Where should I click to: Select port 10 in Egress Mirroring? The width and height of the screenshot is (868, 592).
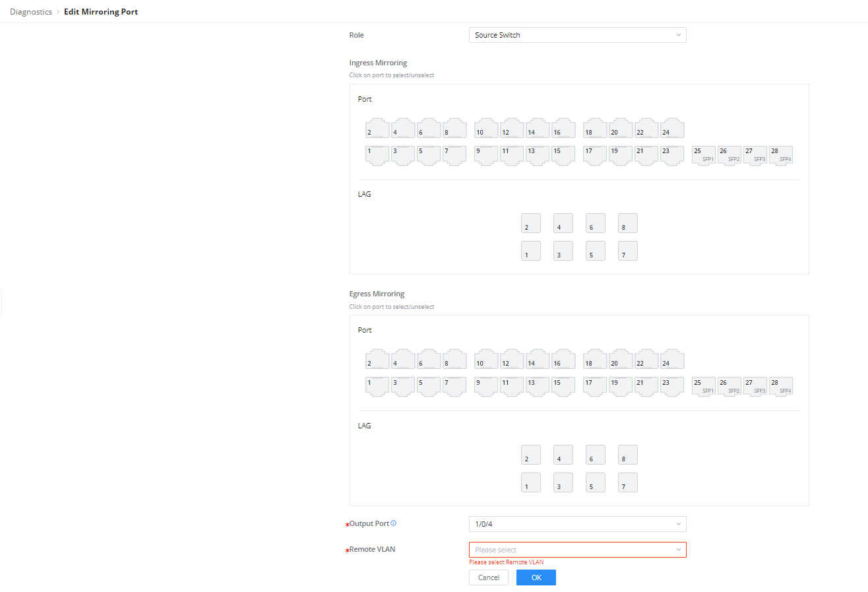pos(486,359)
